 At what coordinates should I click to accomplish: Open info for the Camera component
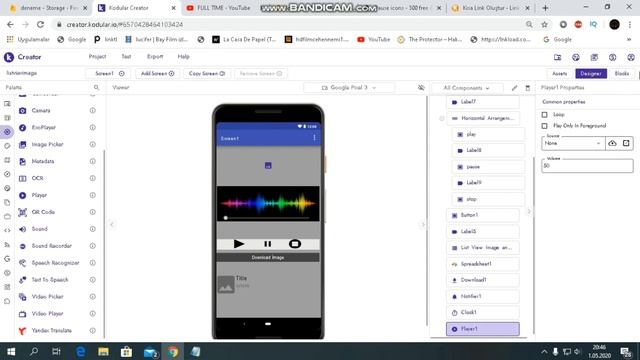click(x=93, y=111)
